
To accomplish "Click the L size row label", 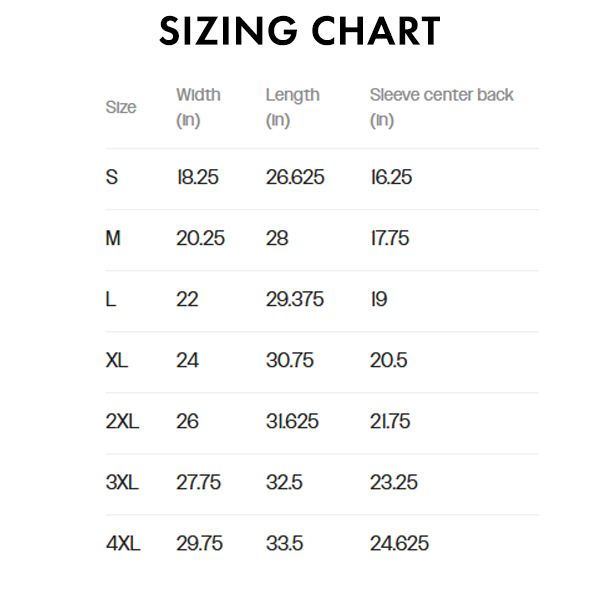I will coord(111,300).
